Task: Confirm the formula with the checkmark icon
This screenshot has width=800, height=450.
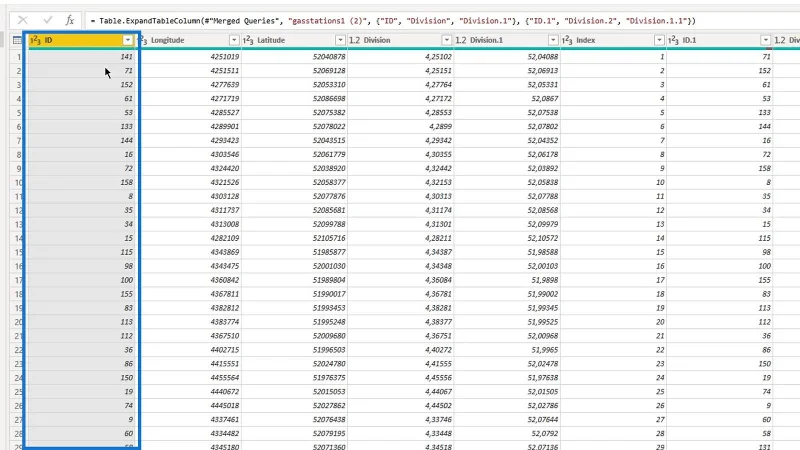Action: 47,20
